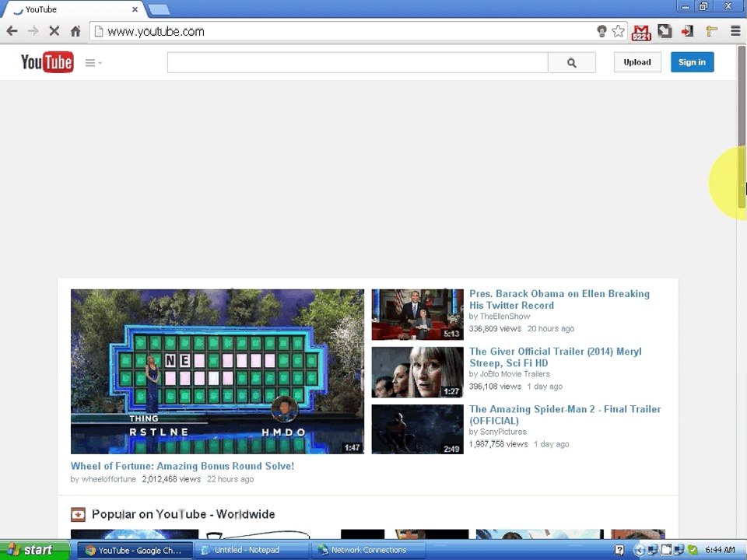747x560 pixels.
Task: Expand the YouTube guide menu dropdown
Action: tap(93, 63)
